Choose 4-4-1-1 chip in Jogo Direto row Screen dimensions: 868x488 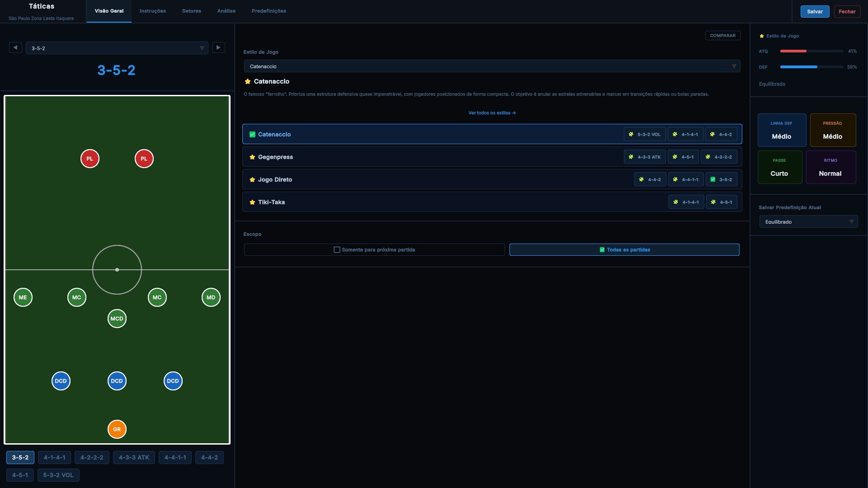click(x=686, y=179)
